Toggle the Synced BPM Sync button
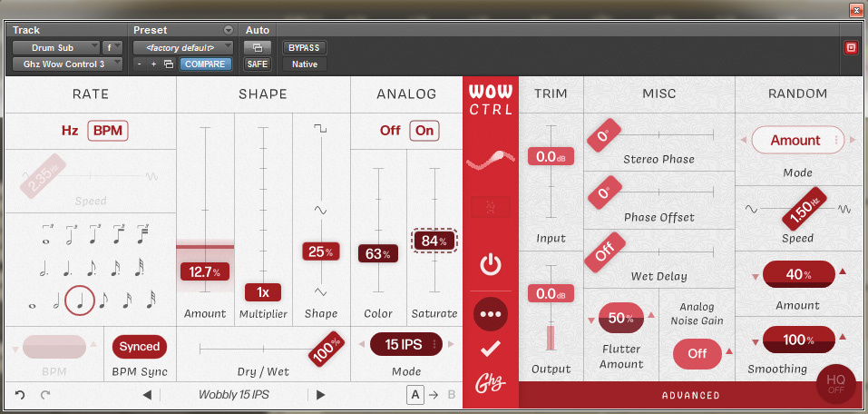The image size is (868, 414). 140,347
